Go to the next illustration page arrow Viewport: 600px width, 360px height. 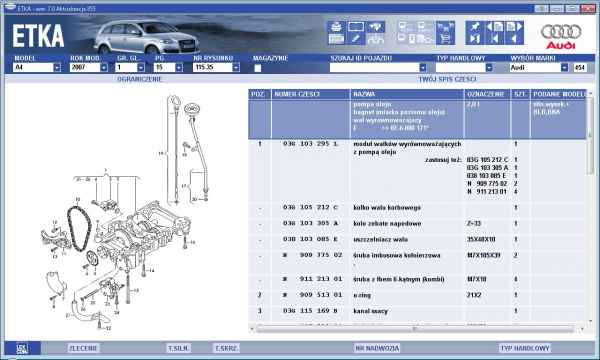click(x=514, y=27)
